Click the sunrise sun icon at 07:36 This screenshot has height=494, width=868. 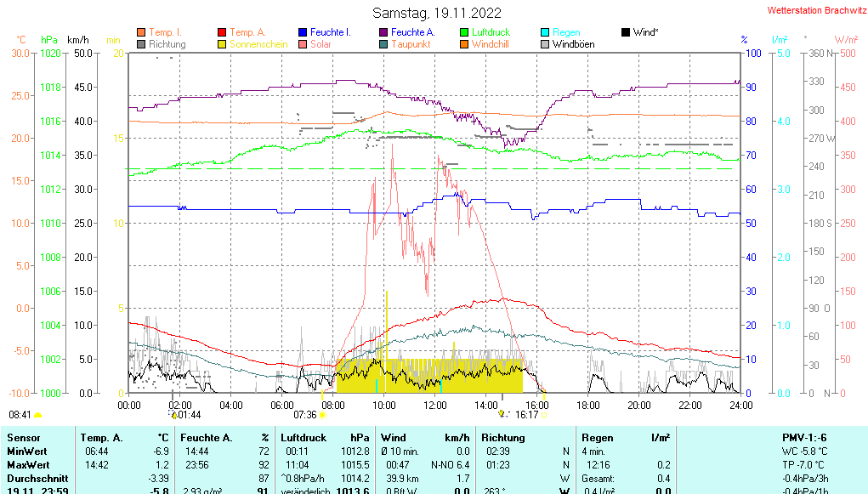(321, 415)
